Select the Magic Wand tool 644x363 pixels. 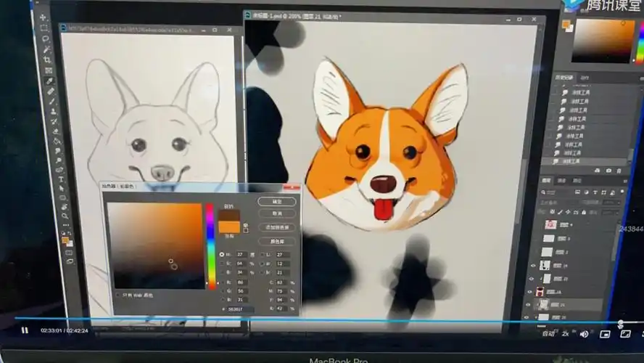46,49
